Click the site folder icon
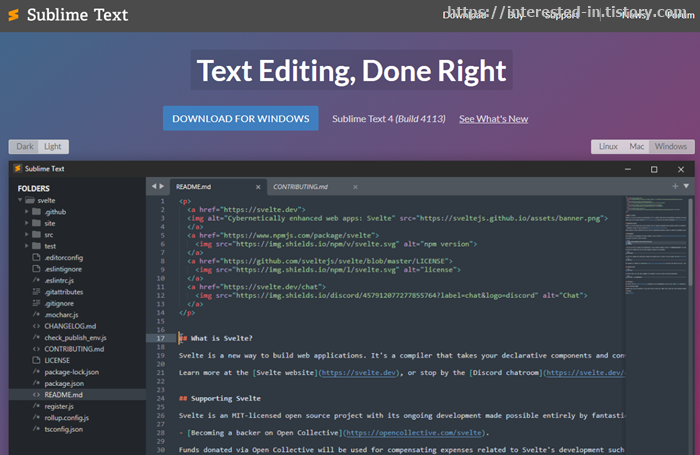Image resolution: width=700 pixels, height=455 pixels. (37, 223)
